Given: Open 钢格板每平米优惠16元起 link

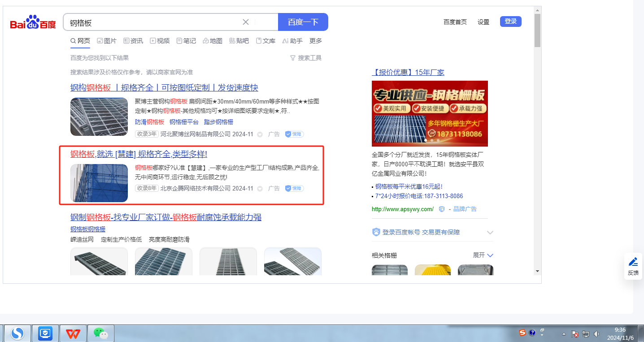Looking at the screenshot, I should tap(409, 186).
